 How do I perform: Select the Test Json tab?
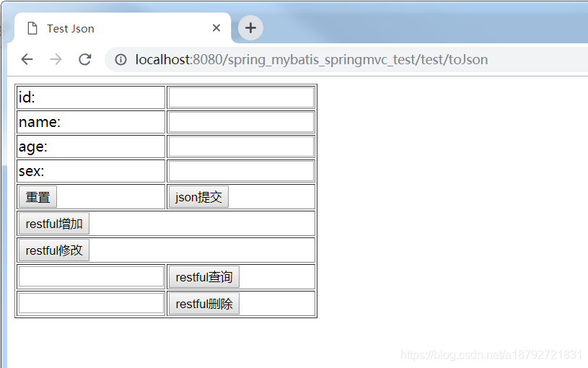tap(123, 28)
